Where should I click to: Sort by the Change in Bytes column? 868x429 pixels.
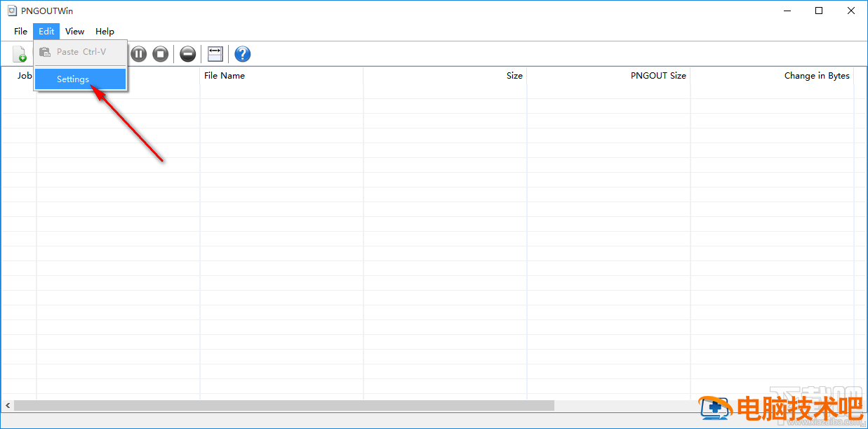click(772, 76)
